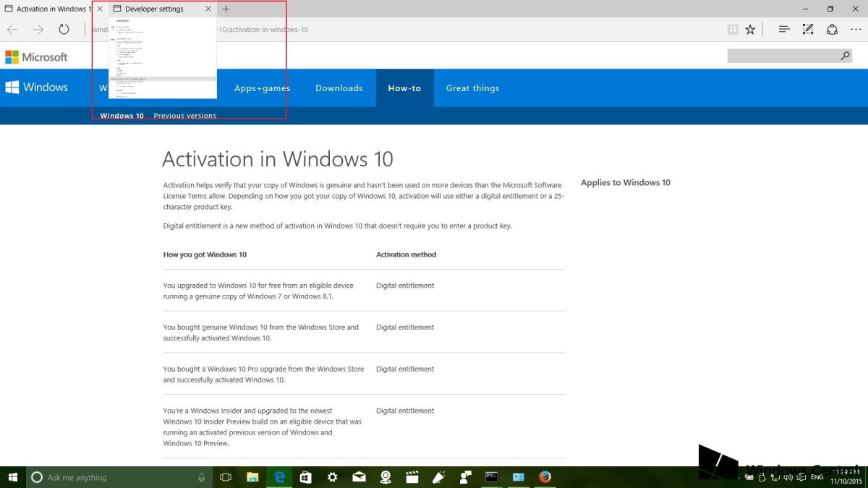Open Task View from the taskbar
The height and width of the screenshot is (488, 868).
click(x=225, y=477)
